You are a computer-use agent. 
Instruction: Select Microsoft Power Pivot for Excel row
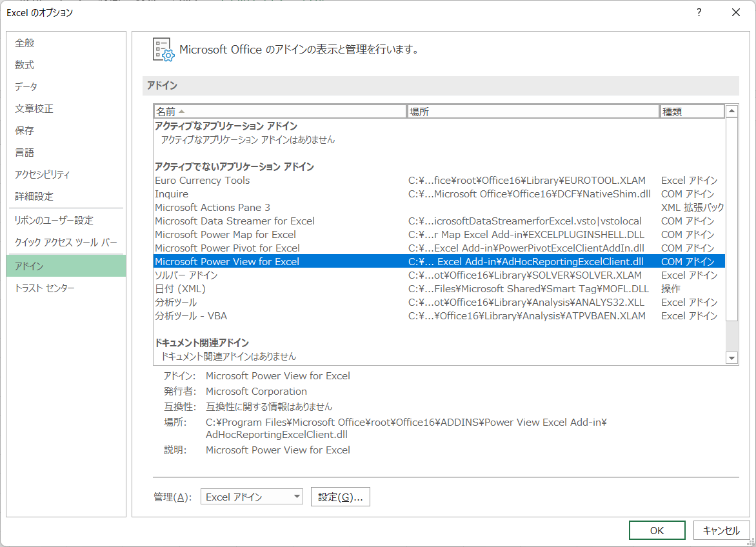[x=439, y=248]
